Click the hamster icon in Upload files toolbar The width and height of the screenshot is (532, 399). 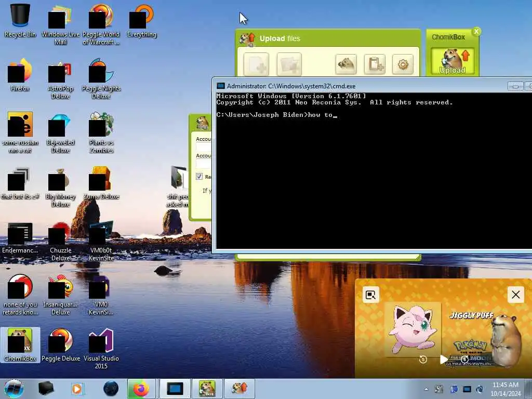click(345, 64)
